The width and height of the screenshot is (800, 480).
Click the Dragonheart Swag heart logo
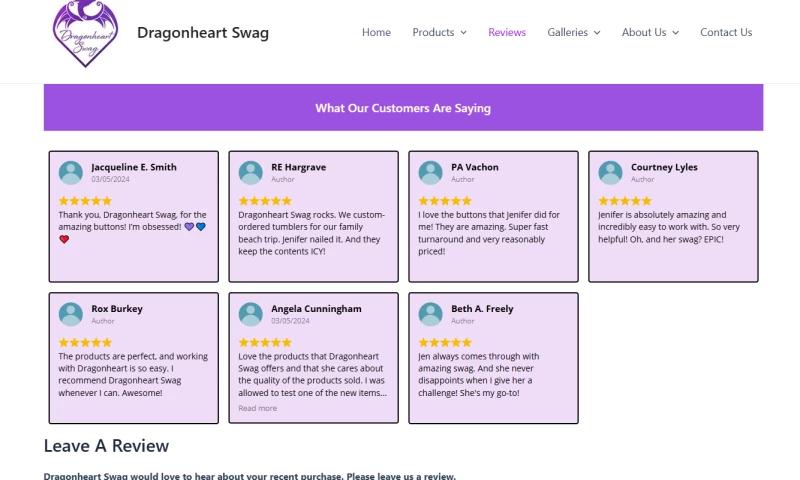[x=85, y=32]
